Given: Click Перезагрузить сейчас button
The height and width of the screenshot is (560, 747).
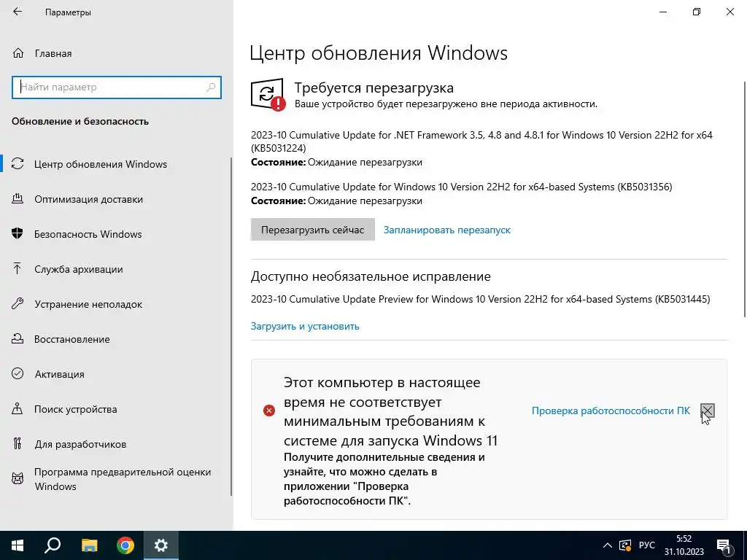Looking at the screenshot, I should pyautogui.click(x=312, y=230).
